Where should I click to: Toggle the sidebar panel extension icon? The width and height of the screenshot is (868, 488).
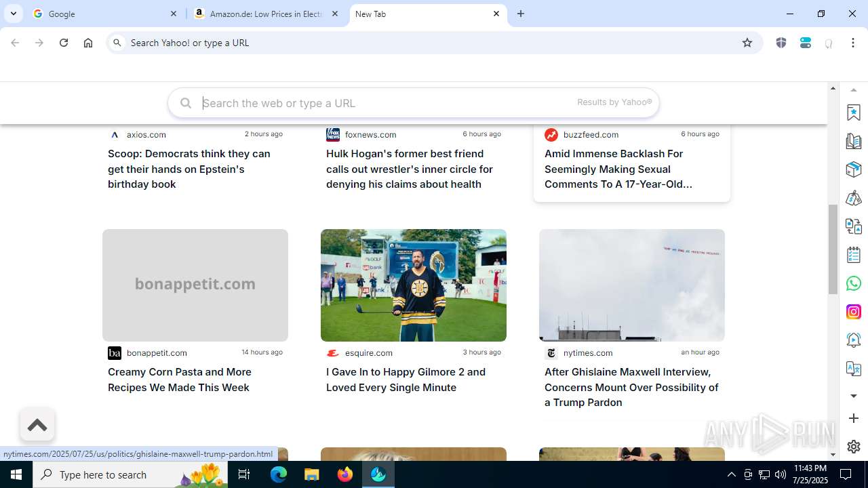806,43
